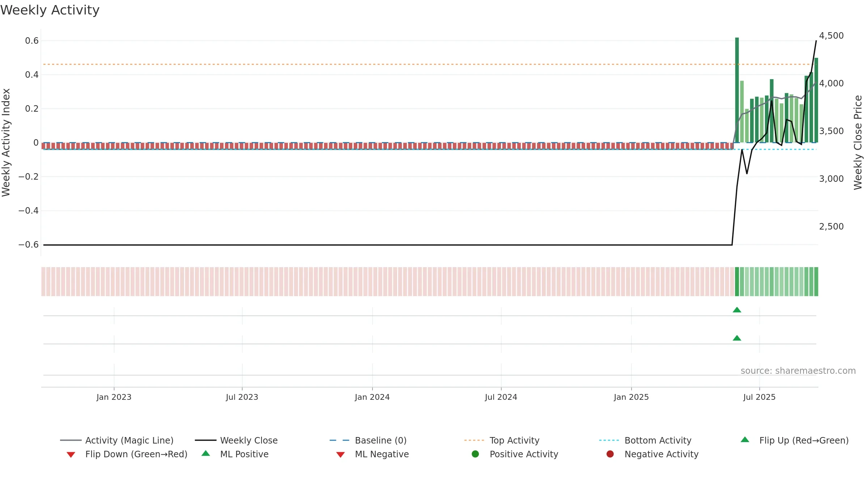Toggle Baseline (0) legend entry

pos(368,440)
